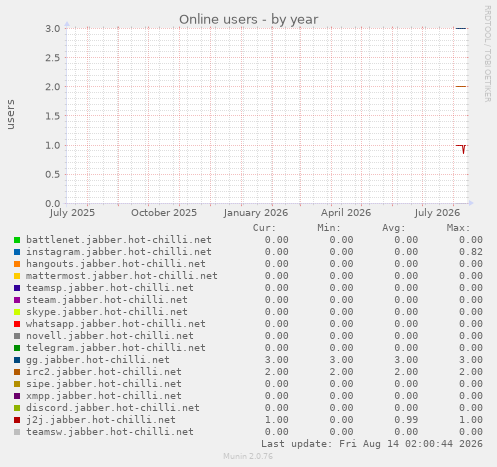497x467 pixels.
Task: Click the telegram.jabber.hot-chilli.net green swatch
Action: tap(17, 348)
